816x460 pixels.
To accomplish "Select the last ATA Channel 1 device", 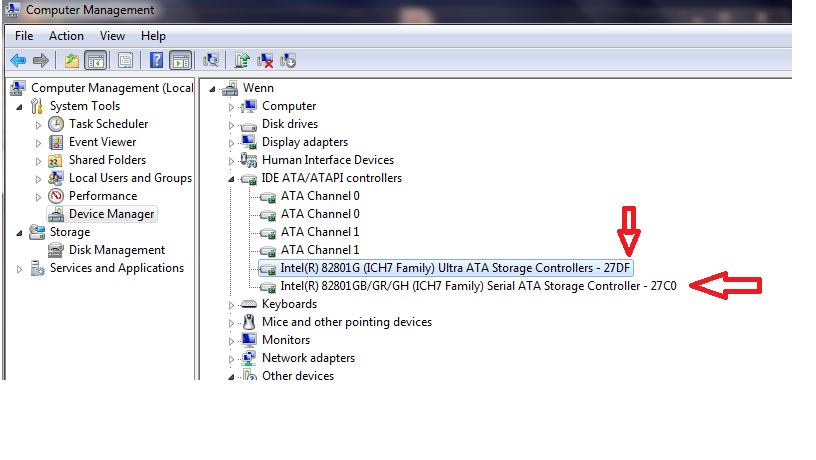I will click(x=320, y=250).
